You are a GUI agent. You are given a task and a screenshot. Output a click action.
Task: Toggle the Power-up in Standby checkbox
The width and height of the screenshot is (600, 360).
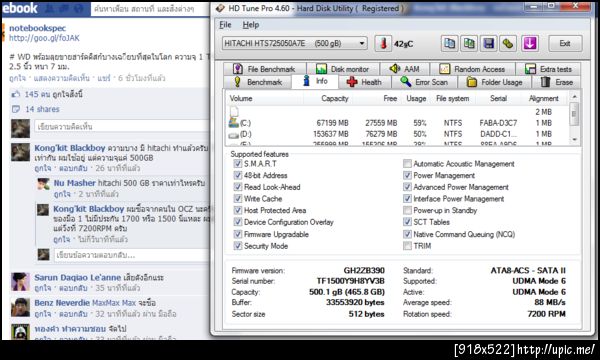click(x=407, y=210)
